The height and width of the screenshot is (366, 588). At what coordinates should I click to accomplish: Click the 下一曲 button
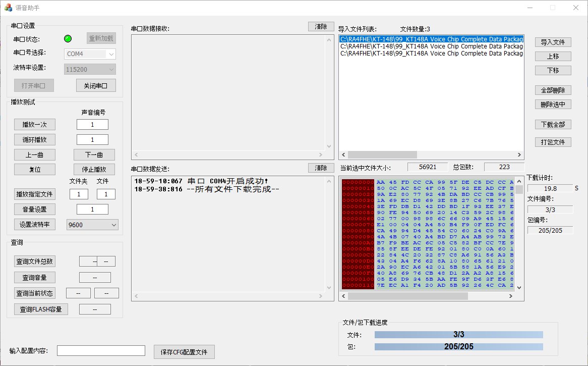pos(94,154)
